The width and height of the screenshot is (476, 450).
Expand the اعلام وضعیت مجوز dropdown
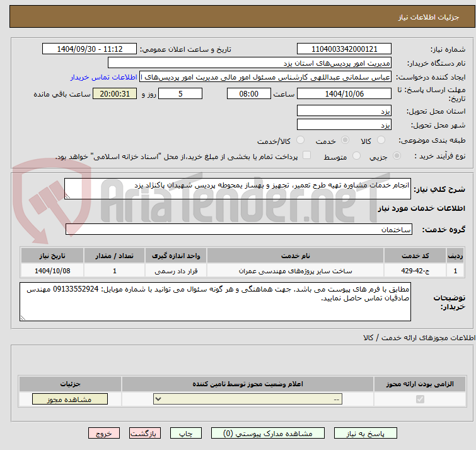[x=248, y=399]
